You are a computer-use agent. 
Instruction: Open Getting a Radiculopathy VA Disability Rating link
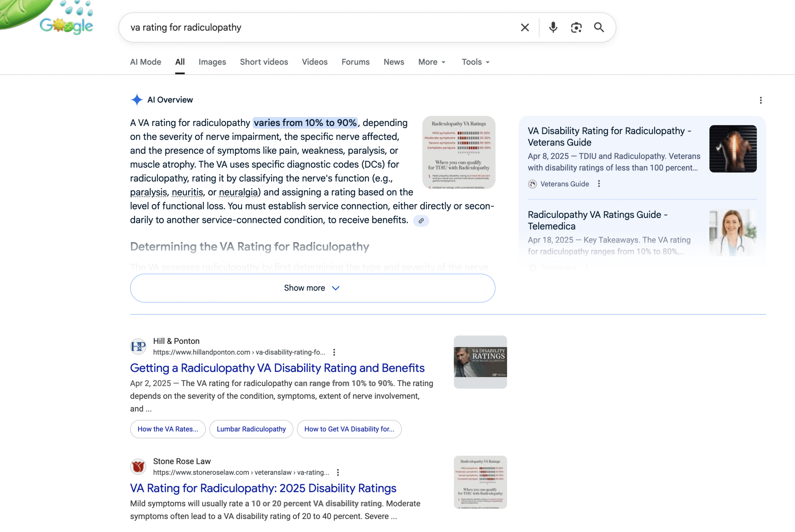pyautogui.click(x=277, y=368)
